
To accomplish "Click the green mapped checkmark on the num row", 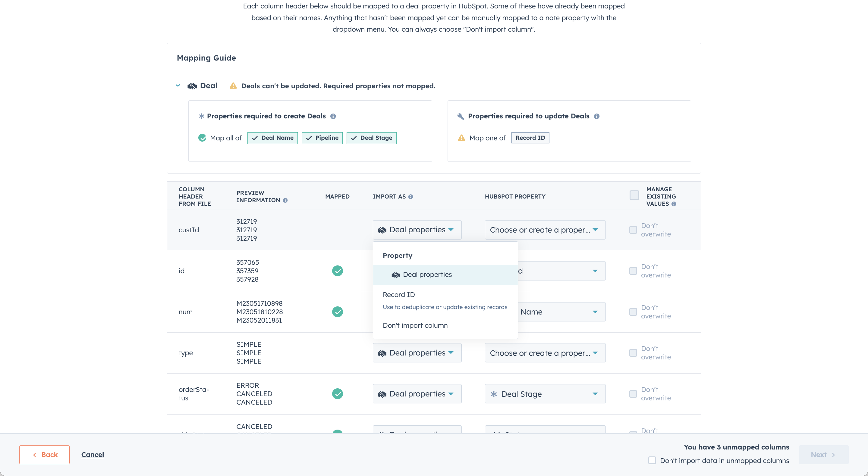I will (x=337, y=312).
